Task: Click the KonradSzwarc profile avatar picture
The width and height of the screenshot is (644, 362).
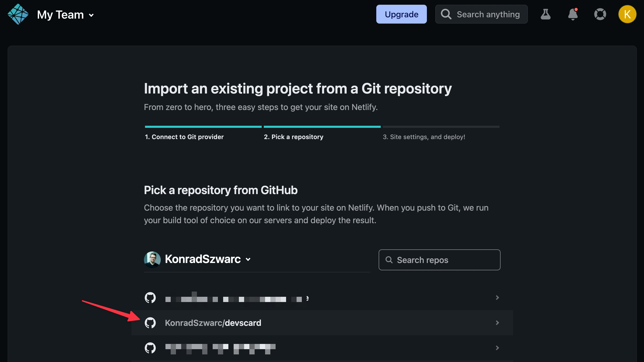Action: (152, 259)
